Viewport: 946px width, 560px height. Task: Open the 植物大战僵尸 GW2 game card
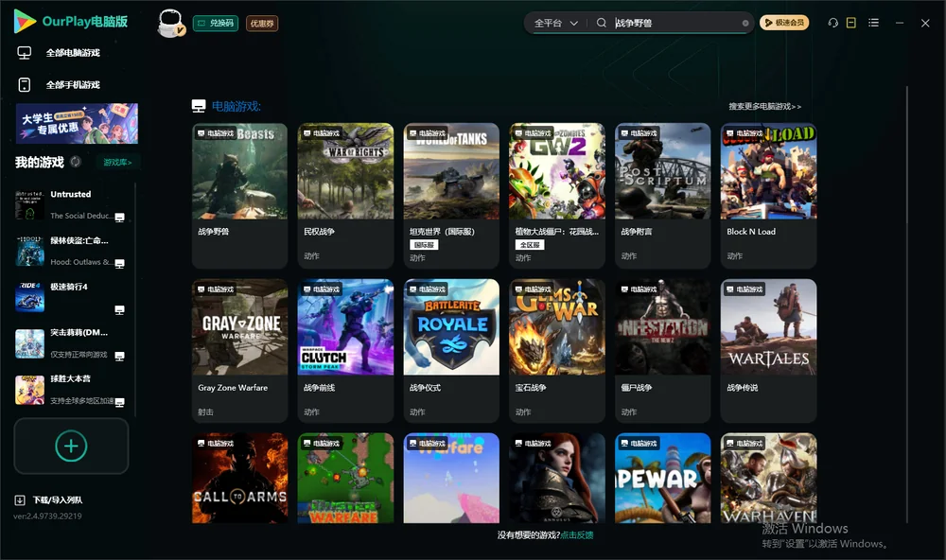557,196
